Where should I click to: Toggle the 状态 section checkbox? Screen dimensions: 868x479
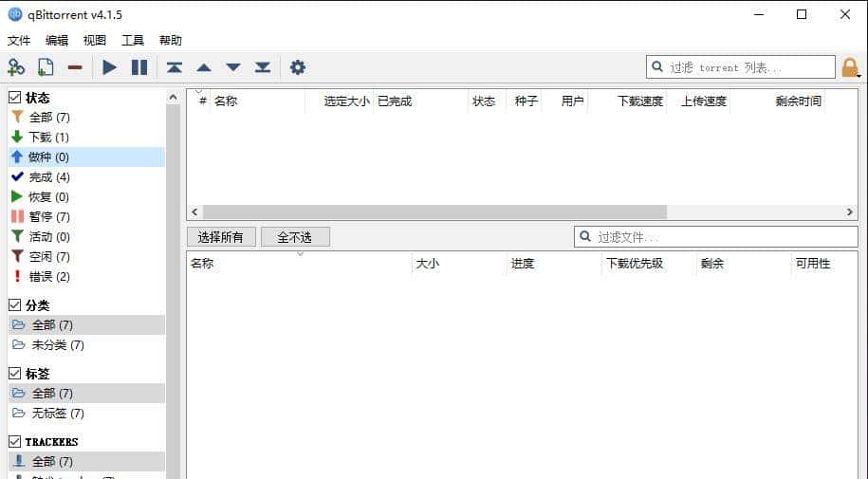(15, 98)
